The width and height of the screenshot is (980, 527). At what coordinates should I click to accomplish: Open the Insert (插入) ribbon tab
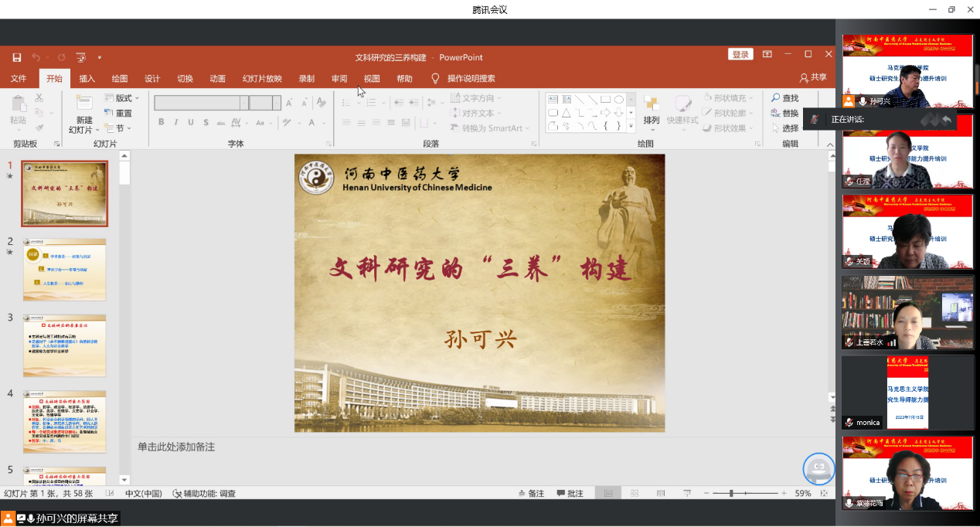[87, 78]
